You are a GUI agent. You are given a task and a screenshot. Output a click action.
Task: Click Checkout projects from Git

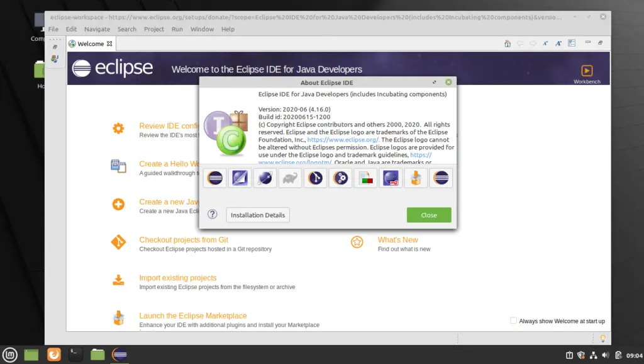pyautogui.click(x=183, y=239)
